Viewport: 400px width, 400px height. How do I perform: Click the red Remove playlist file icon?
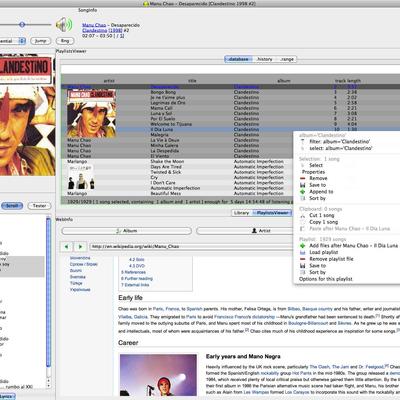point(303,259)
